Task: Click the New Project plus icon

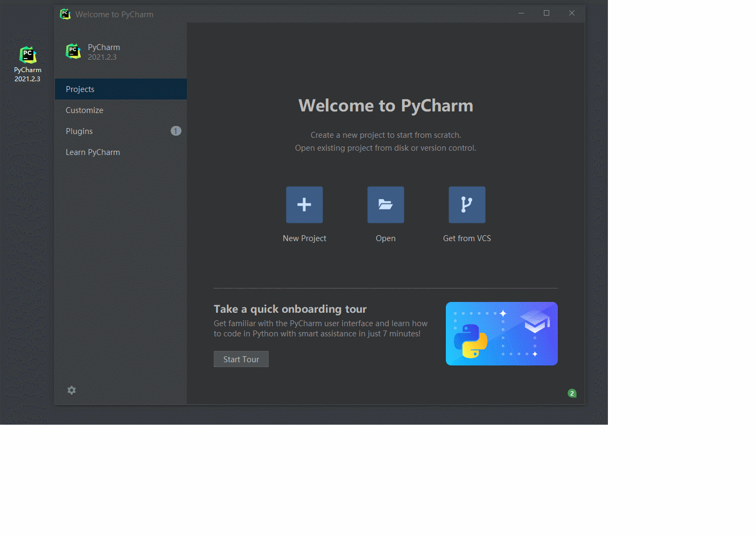Action: click(304, 205)
